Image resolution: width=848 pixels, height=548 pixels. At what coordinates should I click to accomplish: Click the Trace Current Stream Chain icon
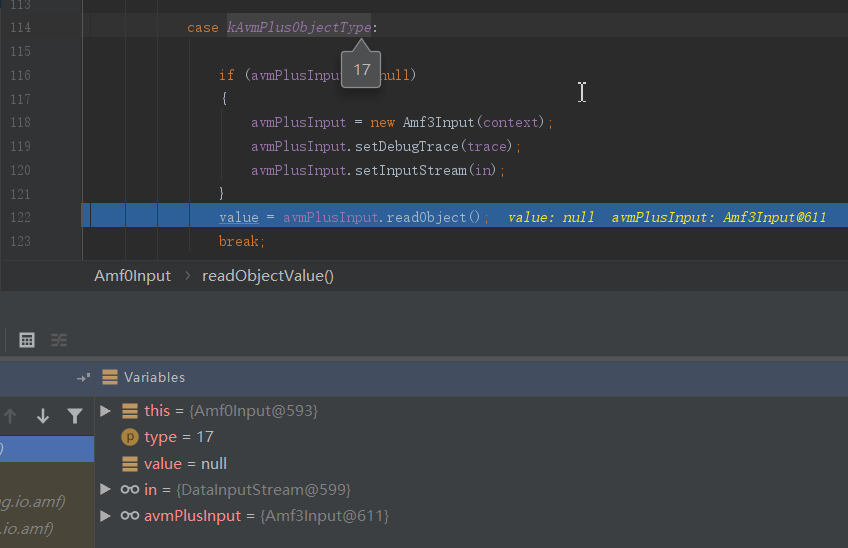pyautogui.click(x=60, y=340)
